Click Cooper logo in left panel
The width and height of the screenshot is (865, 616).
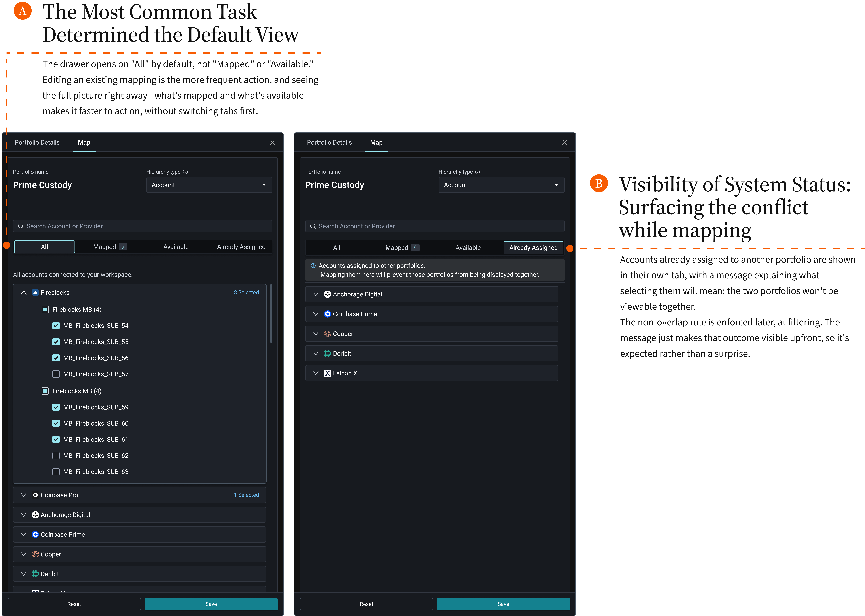coord(35,554)
